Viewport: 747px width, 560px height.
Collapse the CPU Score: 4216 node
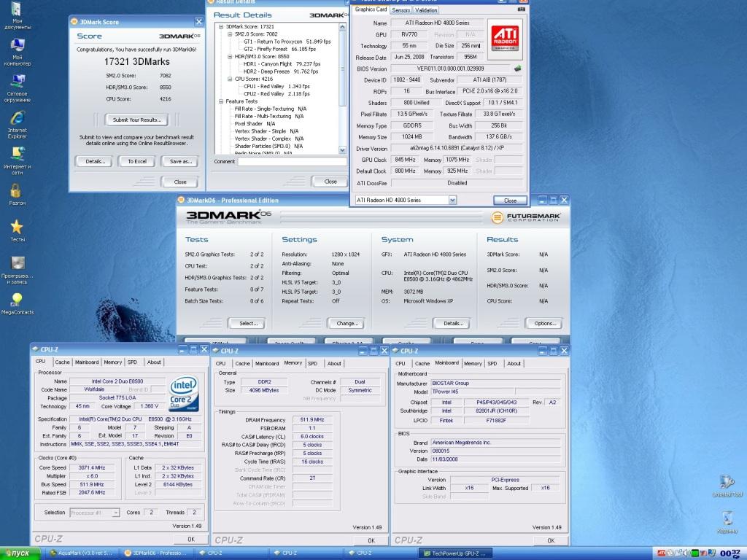click(230, 79)
